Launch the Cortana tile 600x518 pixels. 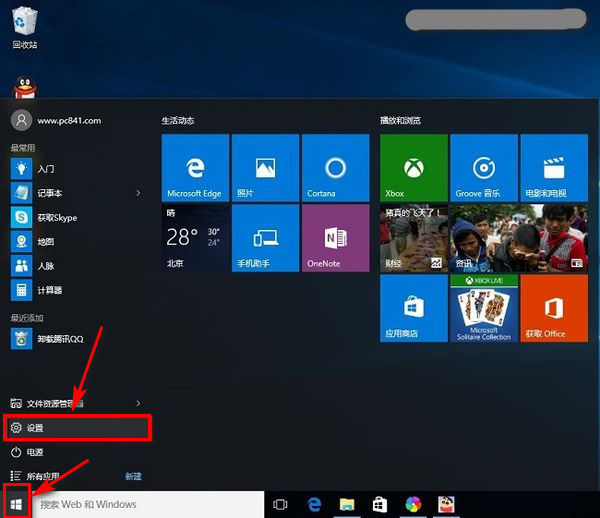coord(336,168)
